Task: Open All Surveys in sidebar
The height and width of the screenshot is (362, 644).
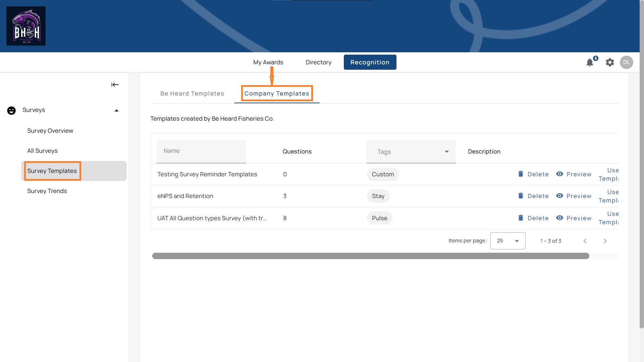Action: 43,151
